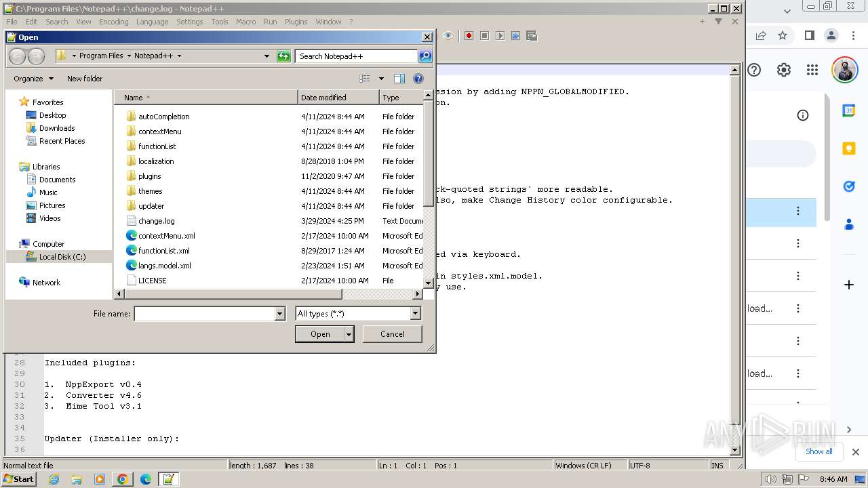The height and width of the screenshot is (488, 868).
Task: Click the search magnifier icon in Open dialog
Action: [x=425, y=56]
